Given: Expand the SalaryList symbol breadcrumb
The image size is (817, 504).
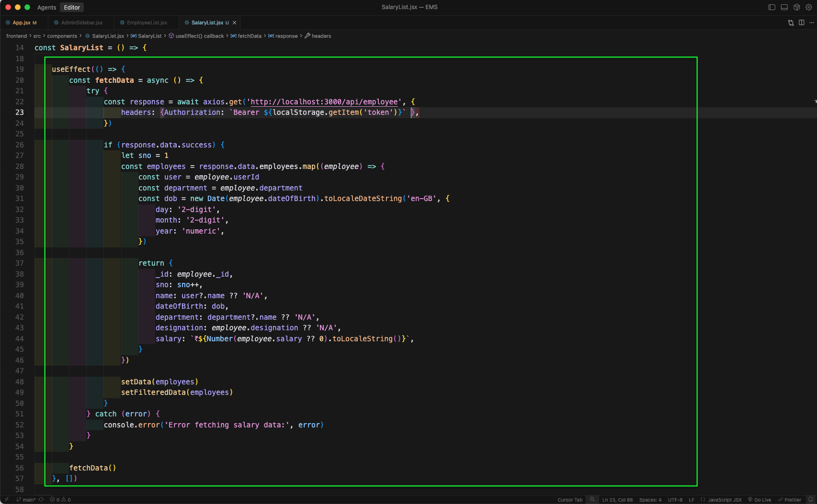Looking at the screenshot, I should pos(150,36).
